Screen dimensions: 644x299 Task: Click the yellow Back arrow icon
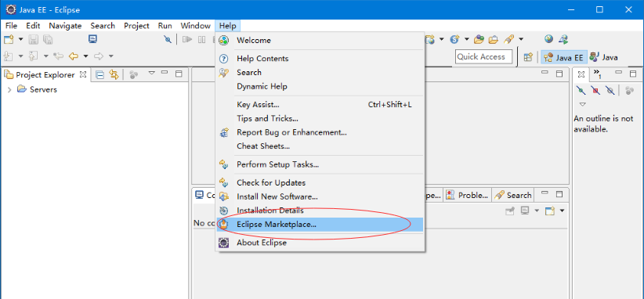[74, 56]
